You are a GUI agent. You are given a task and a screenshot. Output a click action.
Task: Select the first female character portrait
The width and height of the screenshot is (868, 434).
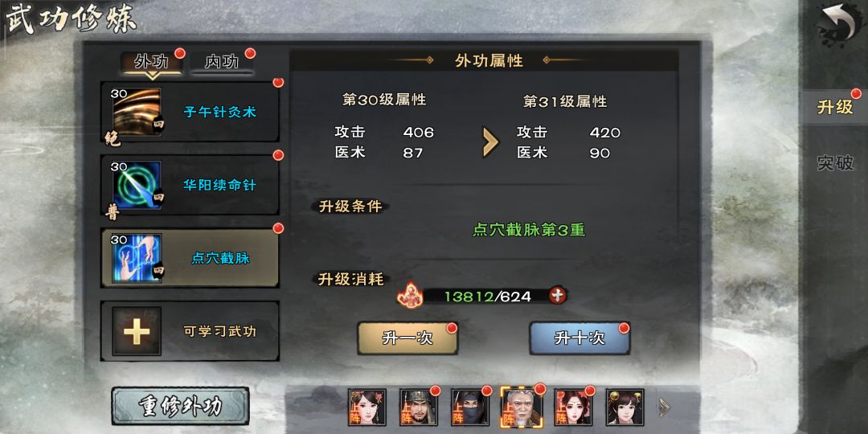pyautogui.click(x=367, y=407)
